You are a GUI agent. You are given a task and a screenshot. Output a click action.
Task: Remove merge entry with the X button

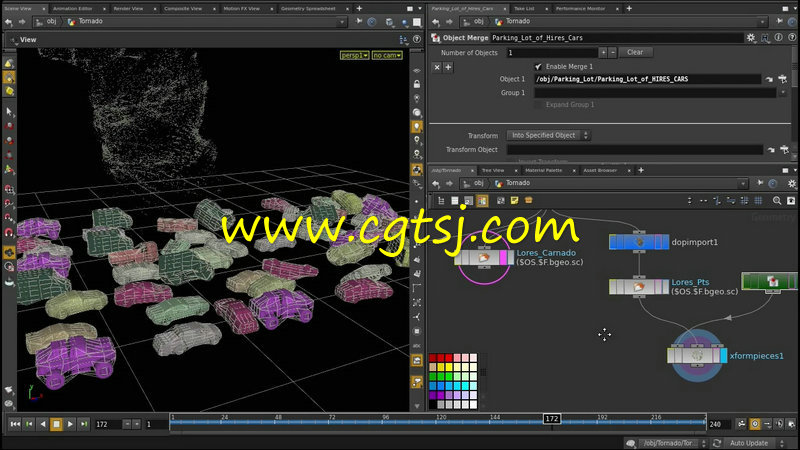click(437, 67)
